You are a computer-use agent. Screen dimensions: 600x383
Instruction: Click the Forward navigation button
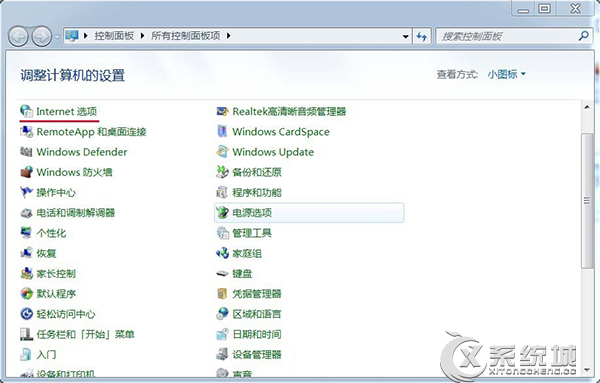click(42, 37)
